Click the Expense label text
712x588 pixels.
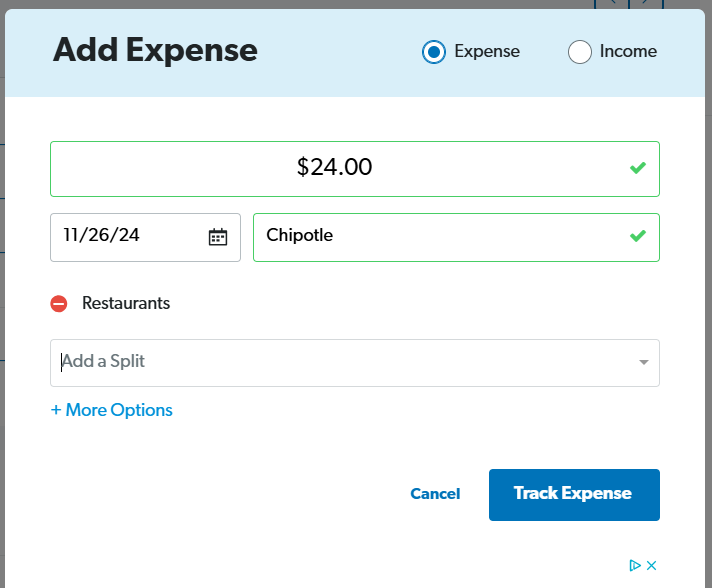tap(487, 51)
